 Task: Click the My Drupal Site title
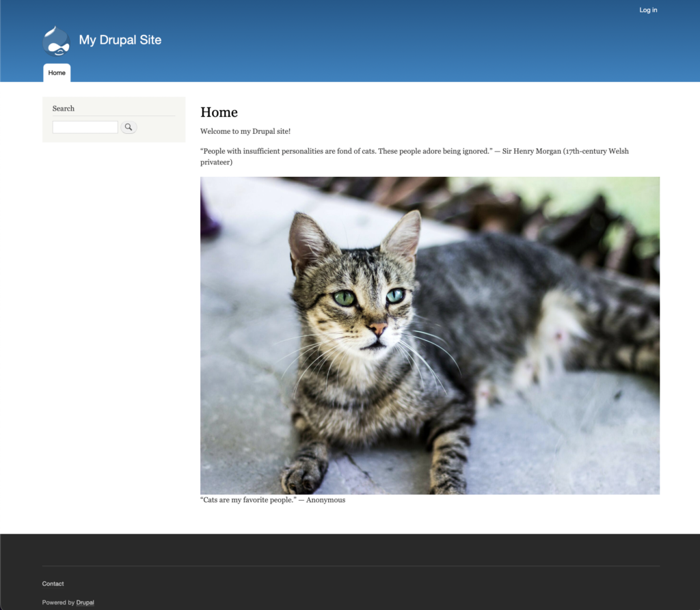coord(120,40)
